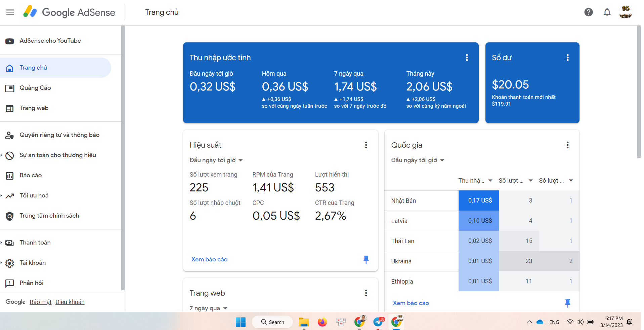The height and width of the screenshot is (330, 644).
Task: Open options menu on Số dư card
Action: [x=567, y=58]
